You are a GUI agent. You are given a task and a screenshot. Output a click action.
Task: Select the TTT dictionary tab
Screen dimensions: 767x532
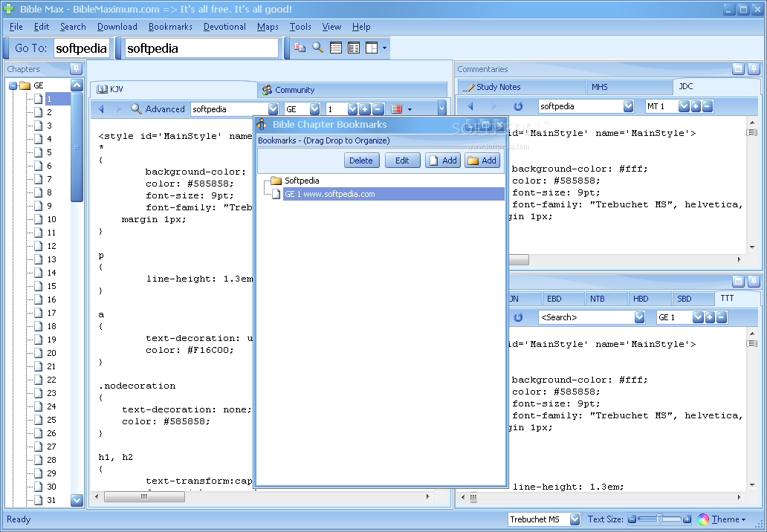(x=737, y=298)
